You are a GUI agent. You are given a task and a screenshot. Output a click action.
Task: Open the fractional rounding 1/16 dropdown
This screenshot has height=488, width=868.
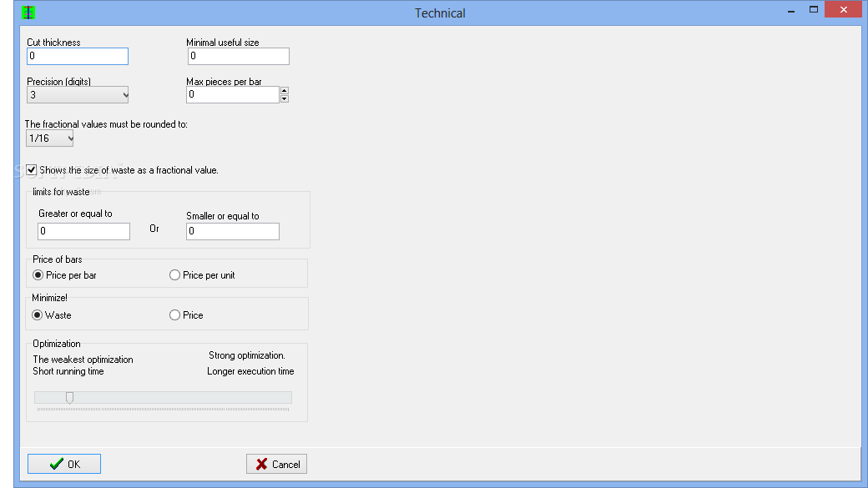pos(50,138)
